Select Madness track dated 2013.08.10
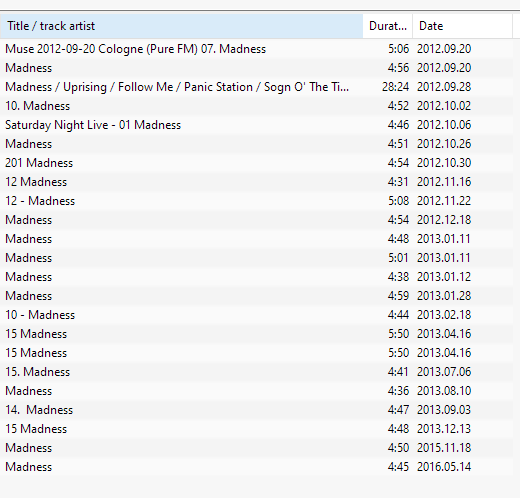 [x=256, y=391]
